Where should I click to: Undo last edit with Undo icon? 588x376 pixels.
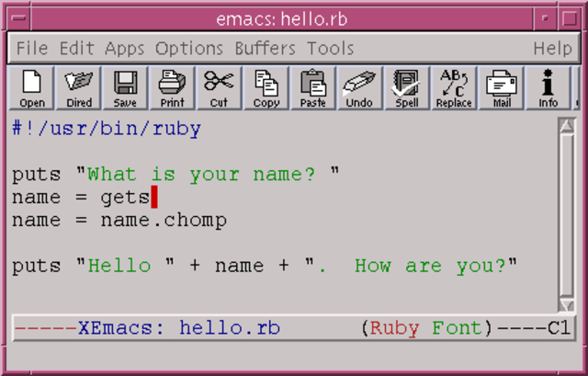point(360,88)
